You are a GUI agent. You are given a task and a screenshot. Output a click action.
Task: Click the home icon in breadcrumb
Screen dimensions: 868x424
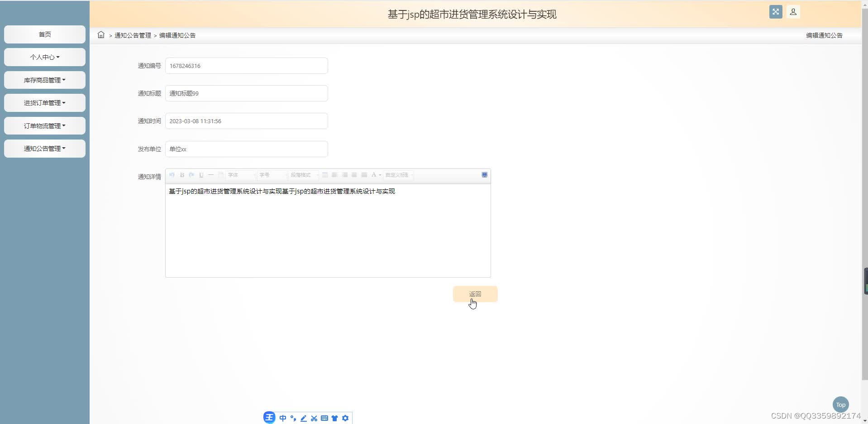coord(101,35)
